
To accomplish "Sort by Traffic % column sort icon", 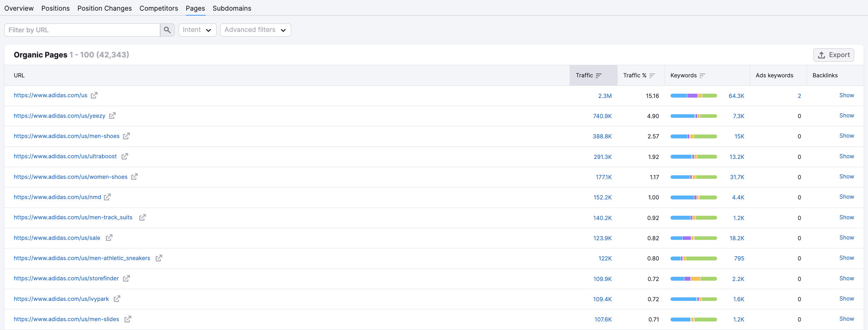I will tap(652, 76).
